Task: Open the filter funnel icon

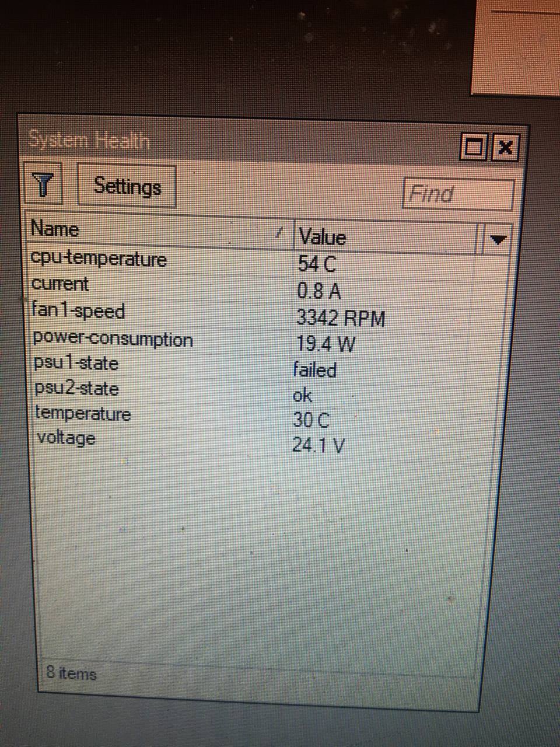Action: 43,184
